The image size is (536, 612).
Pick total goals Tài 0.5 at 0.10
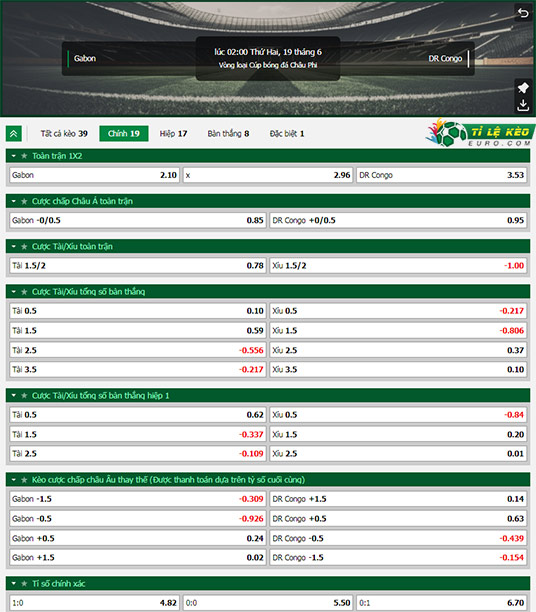click(x=138, y=311)
